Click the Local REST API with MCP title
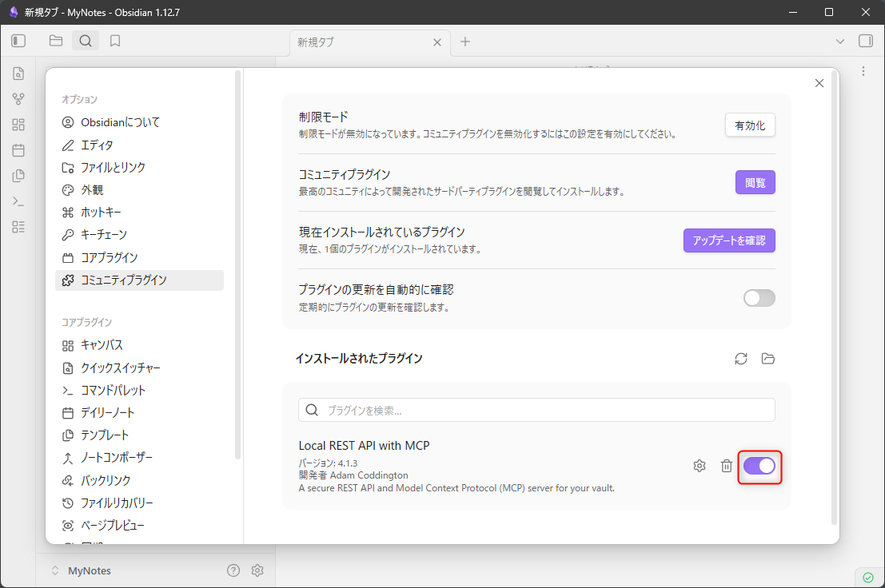Screen dimensions: 885x588 [364, 445]
